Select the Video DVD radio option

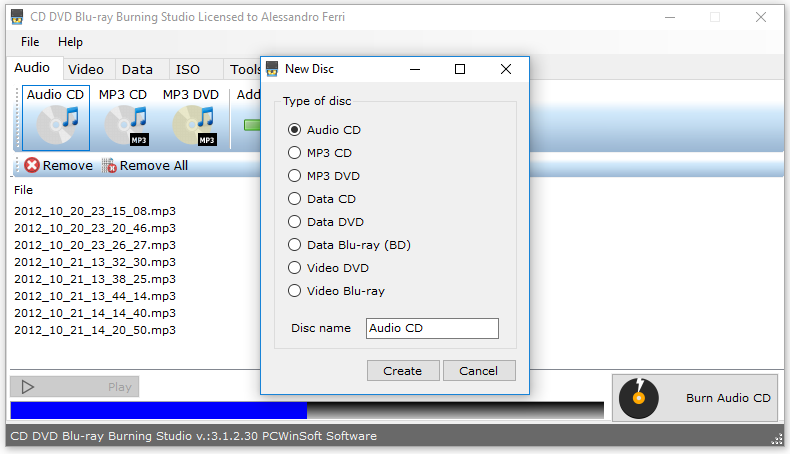coord(294,268)
